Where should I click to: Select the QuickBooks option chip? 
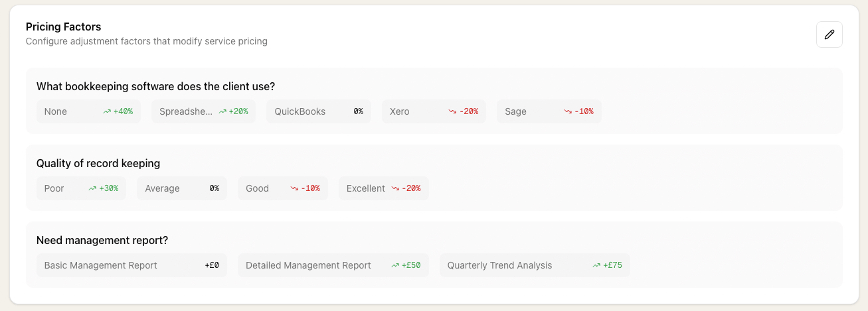(319, 111)
